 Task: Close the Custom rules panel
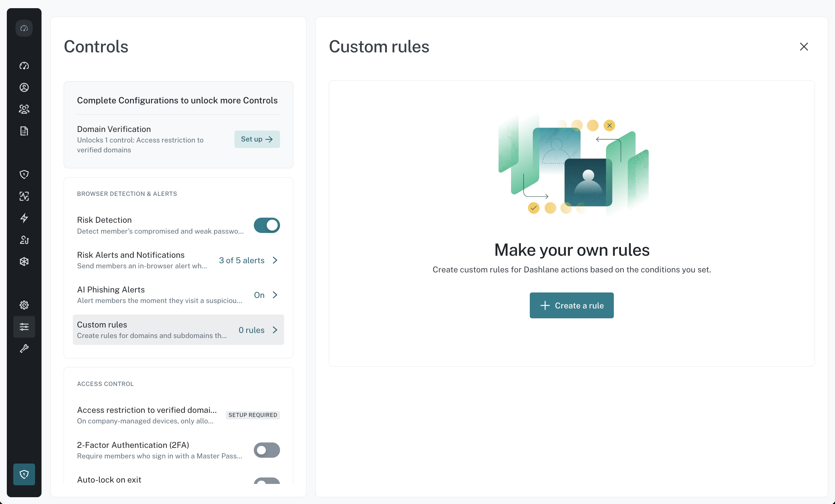(x=804, y=47)
